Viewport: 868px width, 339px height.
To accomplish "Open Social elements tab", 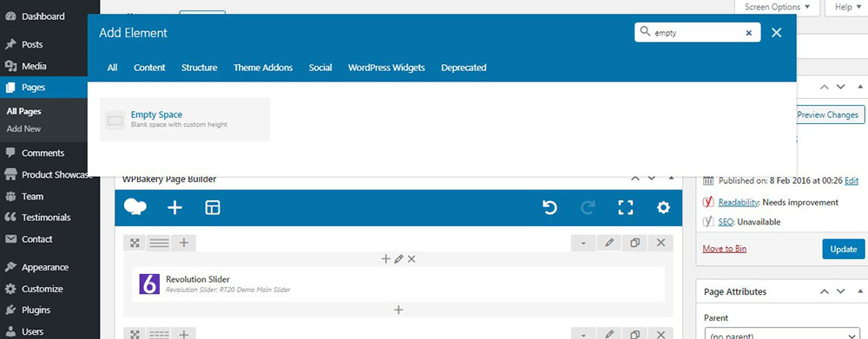I will (320, 68).
